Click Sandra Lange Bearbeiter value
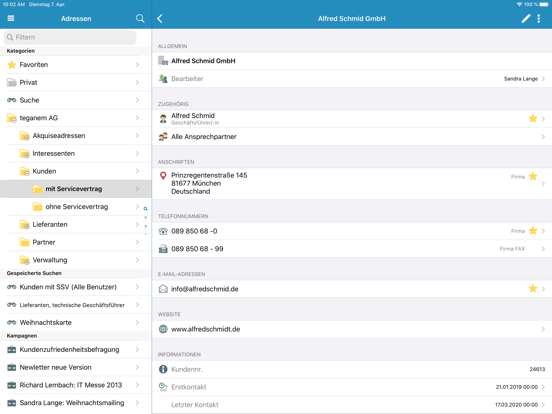The image size is (552, 414). click(x=521, y=79)
